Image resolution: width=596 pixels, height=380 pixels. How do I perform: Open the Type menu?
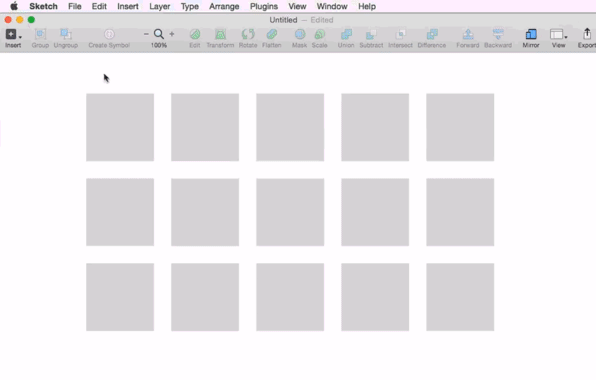coord(190,6)
